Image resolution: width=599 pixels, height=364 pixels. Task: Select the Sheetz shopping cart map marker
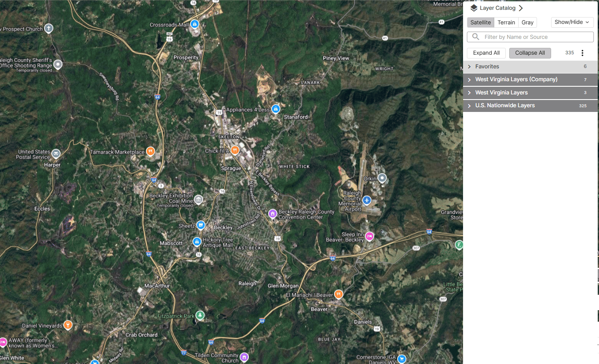click(x=201, y=225)
